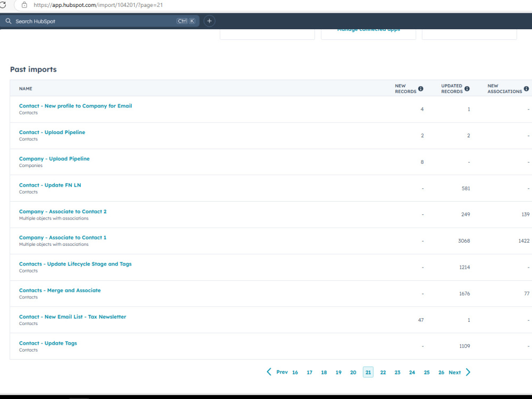Click updated records value 249
532x399 pixels.
[465, 214]
